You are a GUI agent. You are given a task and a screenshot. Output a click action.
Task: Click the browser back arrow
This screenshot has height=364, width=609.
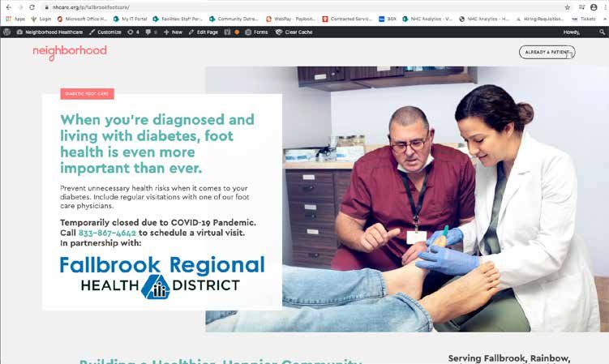(x=9, y=7)
